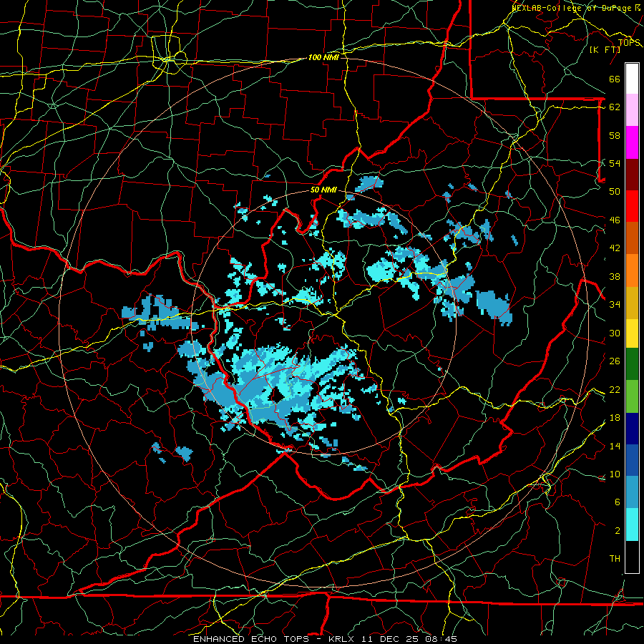Viewport: 644px width, 644px height.
Task: Select the gold legend swatch
Action: click(x=632, y=303)
